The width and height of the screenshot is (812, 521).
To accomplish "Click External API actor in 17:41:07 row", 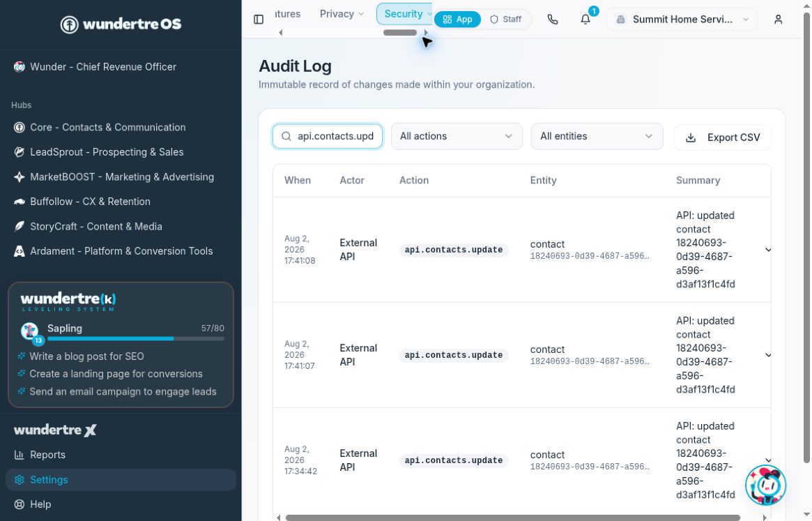I will pyautogui.click(x=358, y=355).
